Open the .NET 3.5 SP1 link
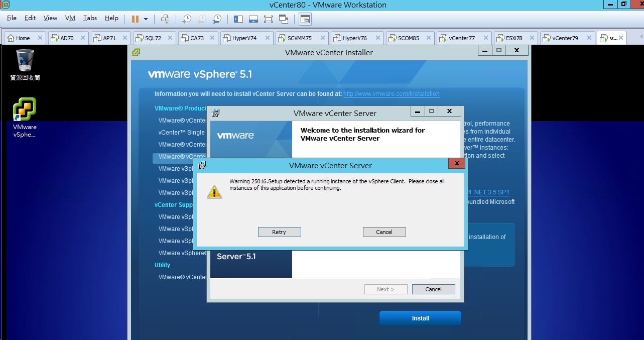Screen dimensions: 644x340 coord(488,192)
